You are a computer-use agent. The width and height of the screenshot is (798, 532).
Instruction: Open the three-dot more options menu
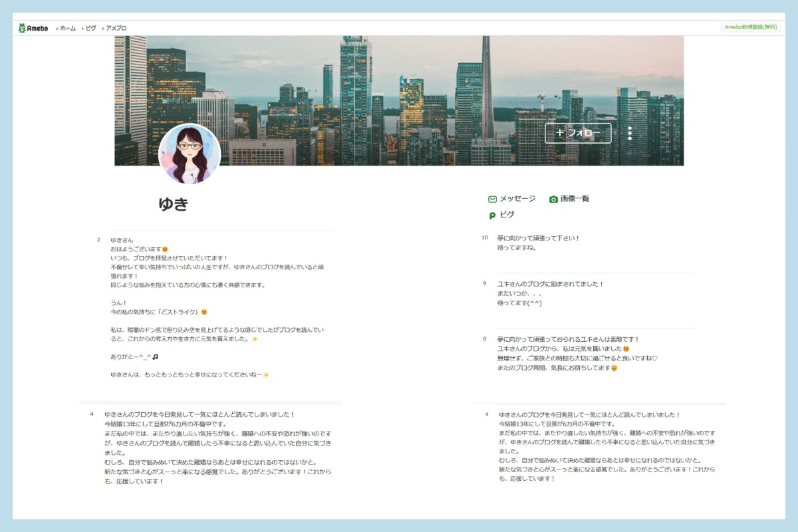[630, 133]
